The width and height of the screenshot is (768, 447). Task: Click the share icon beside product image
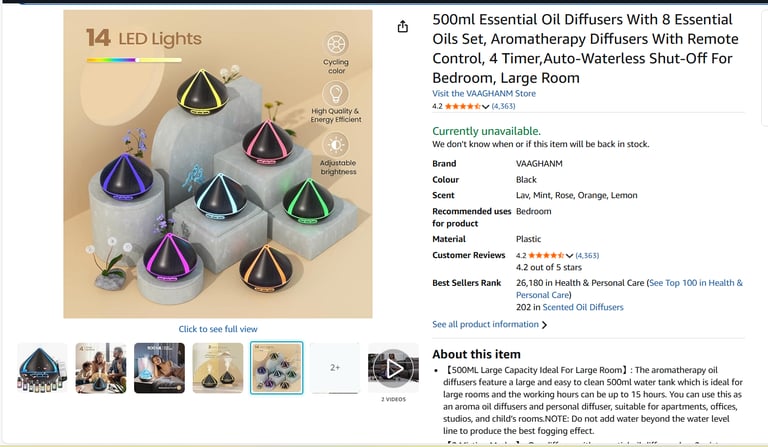coord(403,26)
